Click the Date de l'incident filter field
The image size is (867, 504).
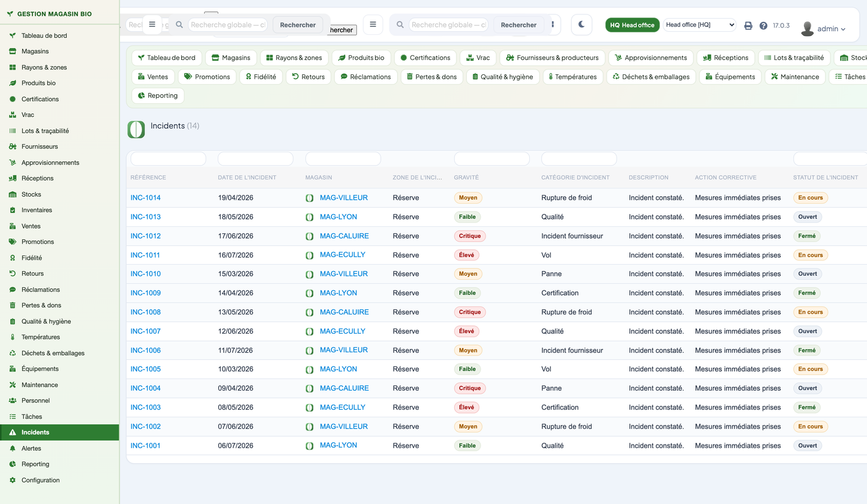point(256,159)
